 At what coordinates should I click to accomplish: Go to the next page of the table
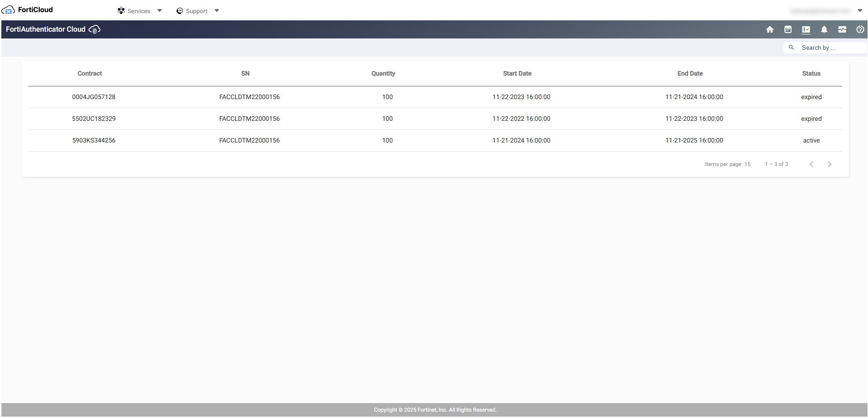[830, 164]
